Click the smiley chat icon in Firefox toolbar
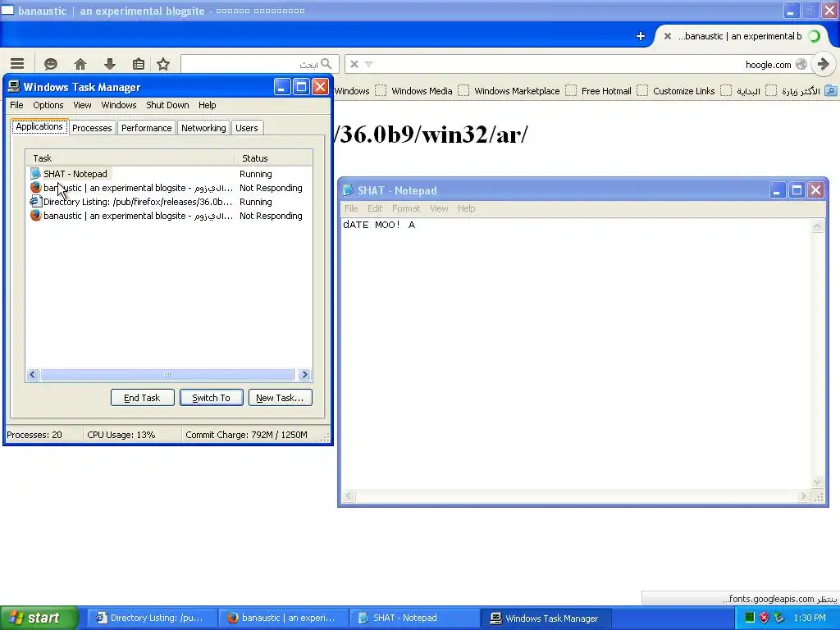 tap(50, 64)
